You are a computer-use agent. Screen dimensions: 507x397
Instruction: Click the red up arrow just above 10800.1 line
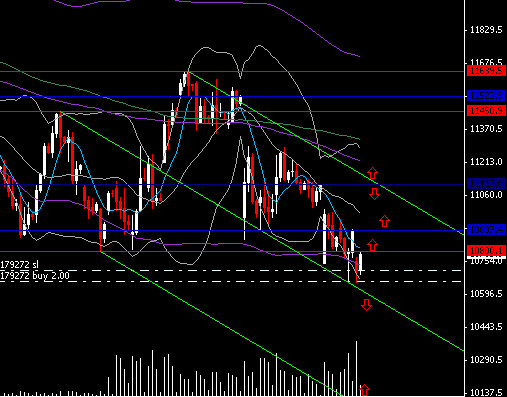click(372, 245)
